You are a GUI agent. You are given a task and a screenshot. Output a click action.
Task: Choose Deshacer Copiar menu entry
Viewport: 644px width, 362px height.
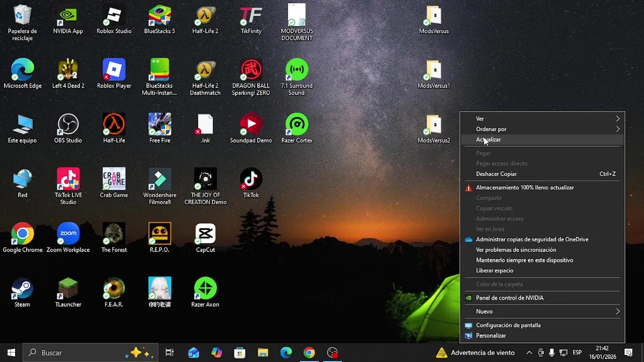[x=542, y=174]
